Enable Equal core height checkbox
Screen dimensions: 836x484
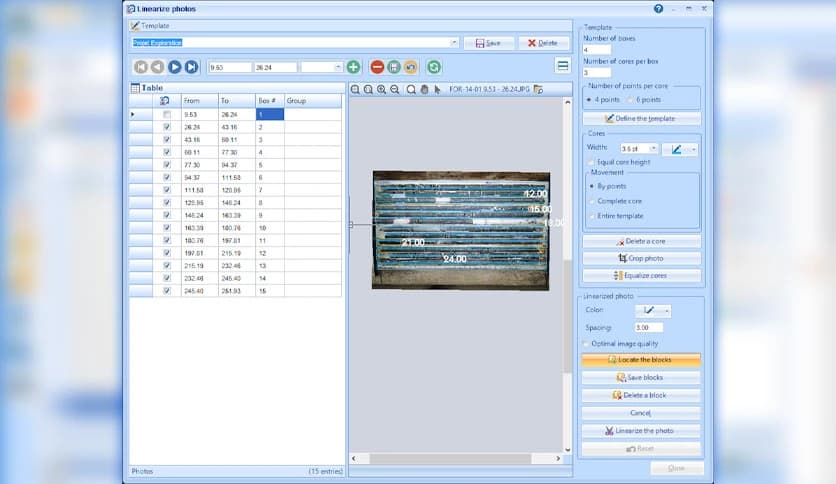[x=590, y=161]
